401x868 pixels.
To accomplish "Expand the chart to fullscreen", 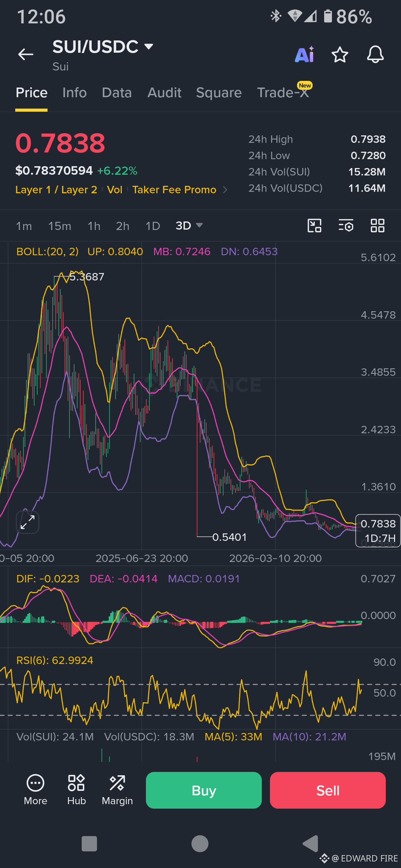I will [x=27, y=522].
